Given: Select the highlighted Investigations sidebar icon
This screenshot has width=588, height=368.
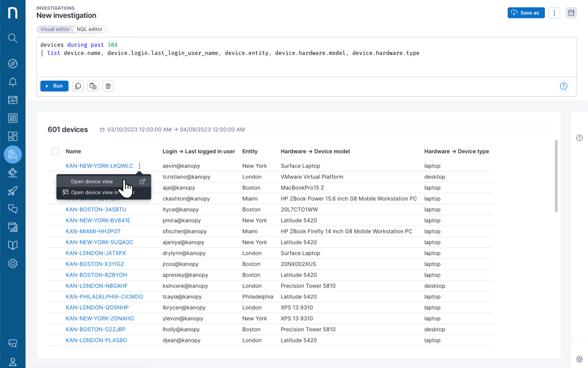Looking at the screenshot, I should click(x=12, y=154).
